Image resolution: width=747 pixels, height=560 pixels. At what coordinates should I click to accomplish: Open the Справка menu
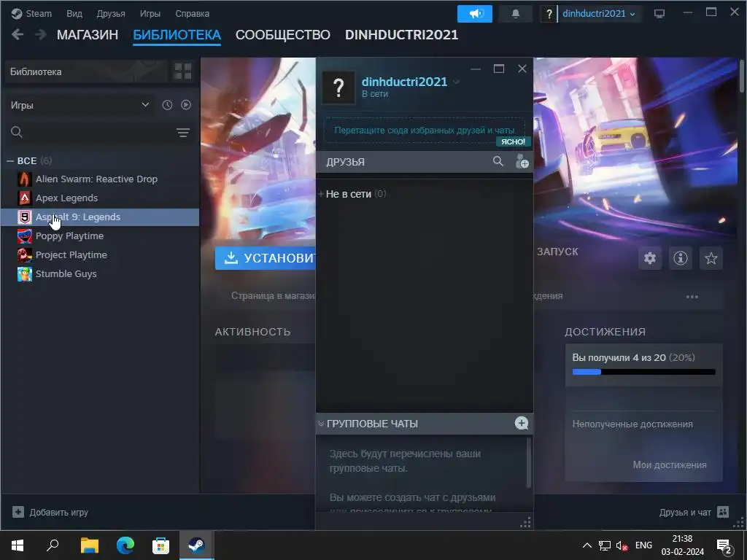192,13
